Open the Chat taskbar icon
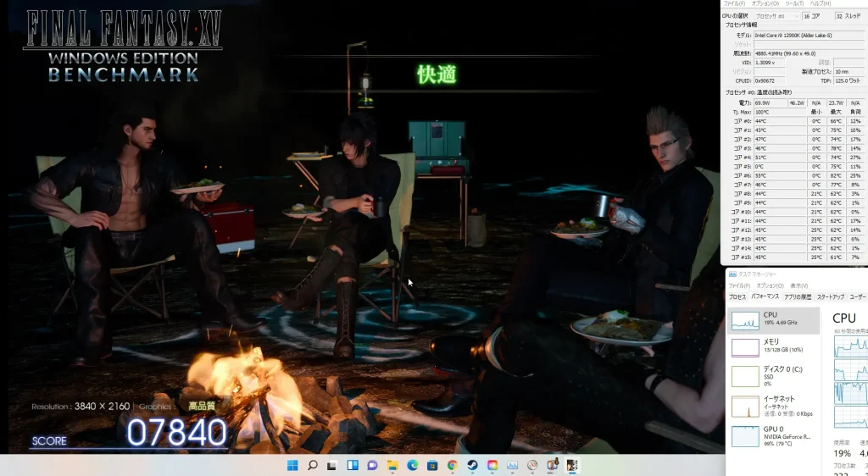This screenshot has height=476, width=868. [x=372, y=466]
